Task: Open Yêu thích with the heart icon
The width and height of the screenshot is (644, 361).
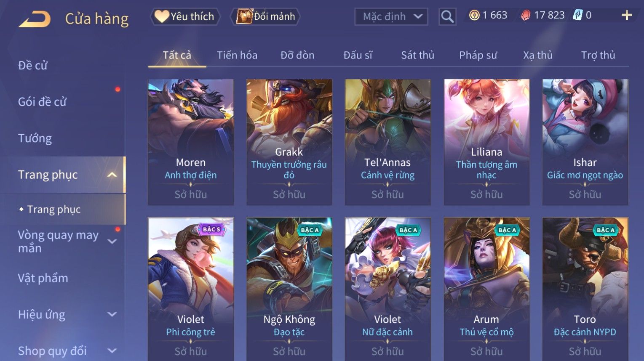Action: [x=161, y=16]
